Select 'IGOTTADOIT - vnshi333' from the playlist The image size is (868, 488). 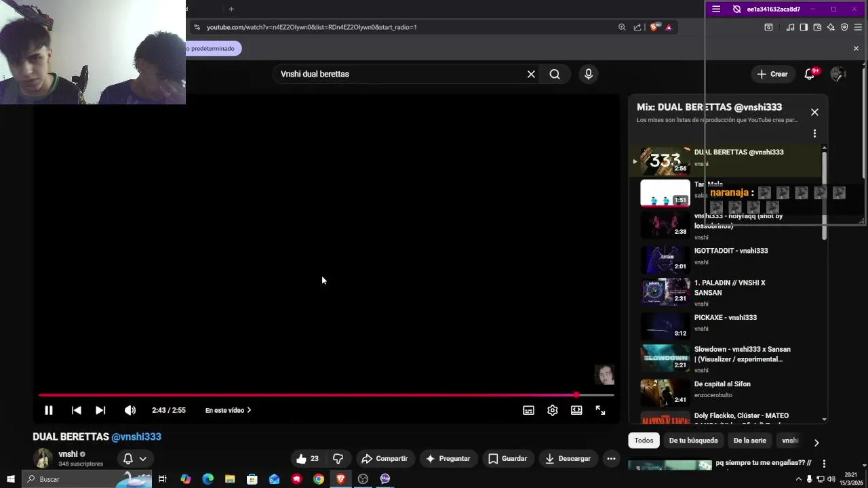pos(726,258)
